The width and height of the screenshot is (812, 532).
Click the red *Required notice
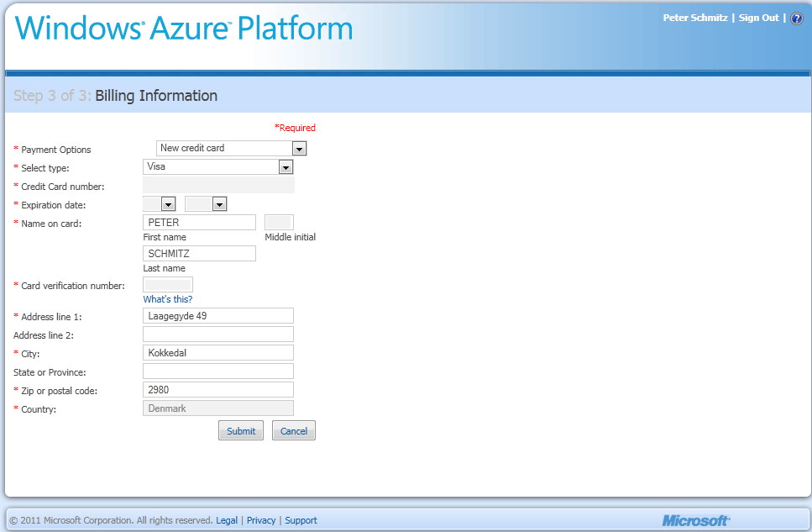[x=295, y=128]
